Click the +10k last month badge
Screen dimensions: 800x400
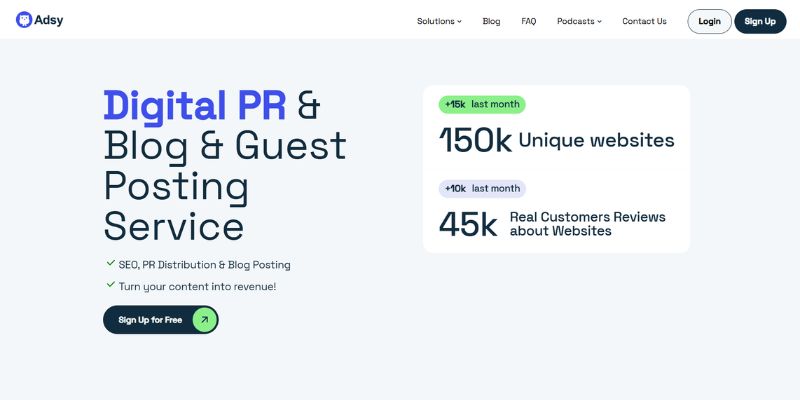(x=482, y=189)
